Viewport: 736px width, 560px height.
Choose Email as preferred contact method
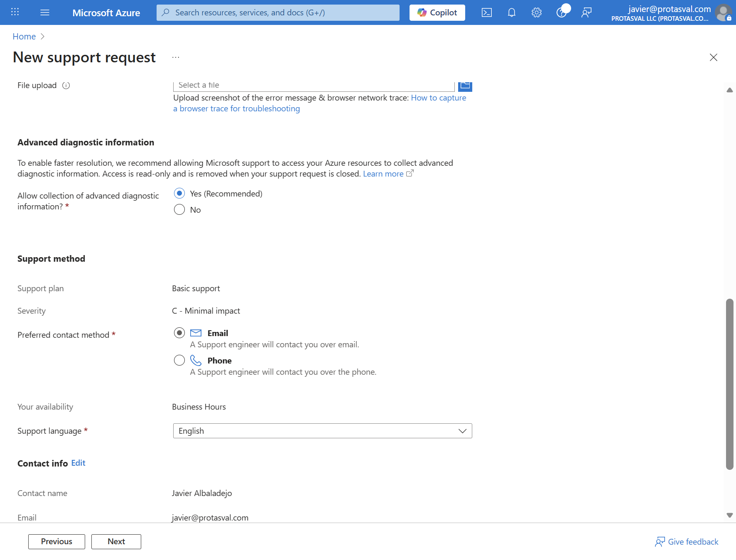pos(179,333)
